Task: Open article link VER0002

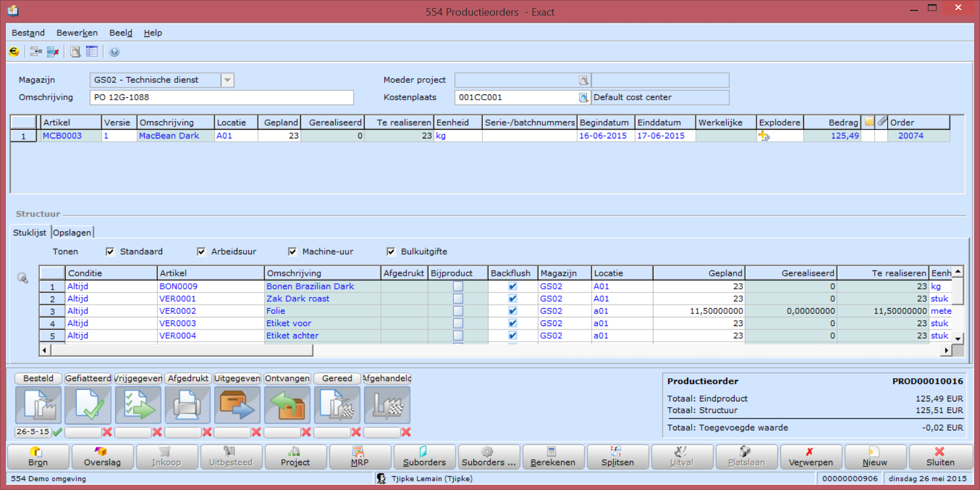Action: (178, 311)
